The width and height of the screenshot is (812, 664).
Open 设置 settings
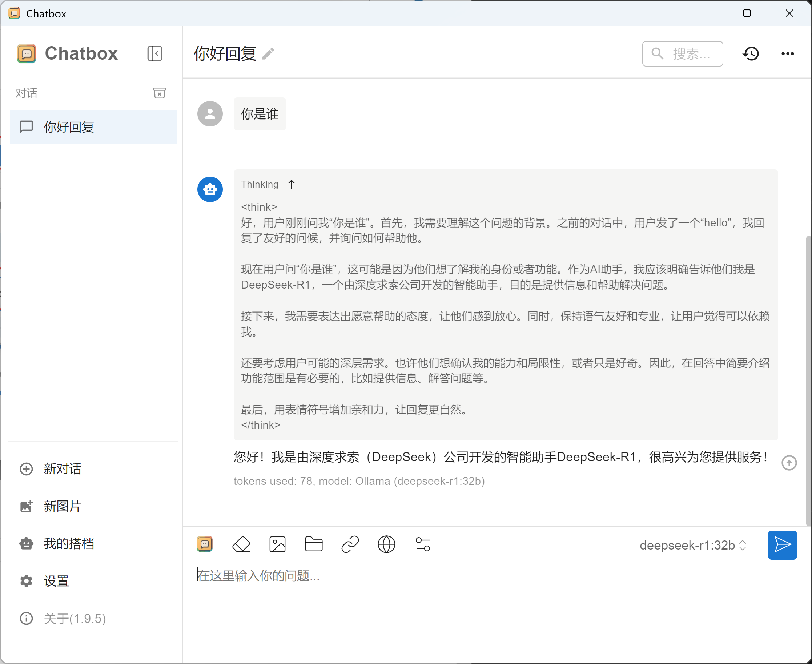tap(93, 581)
